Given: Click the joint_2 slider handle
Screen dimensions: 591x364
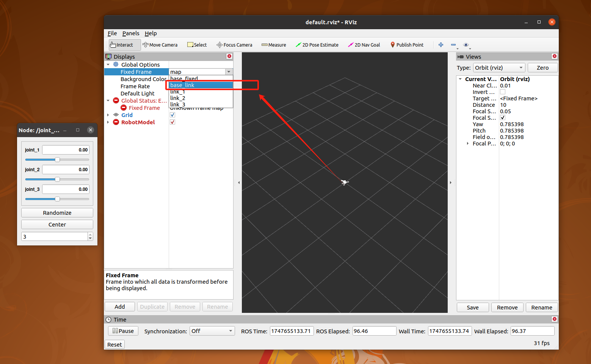Looking at the screenshot, I should click(57, 179).
